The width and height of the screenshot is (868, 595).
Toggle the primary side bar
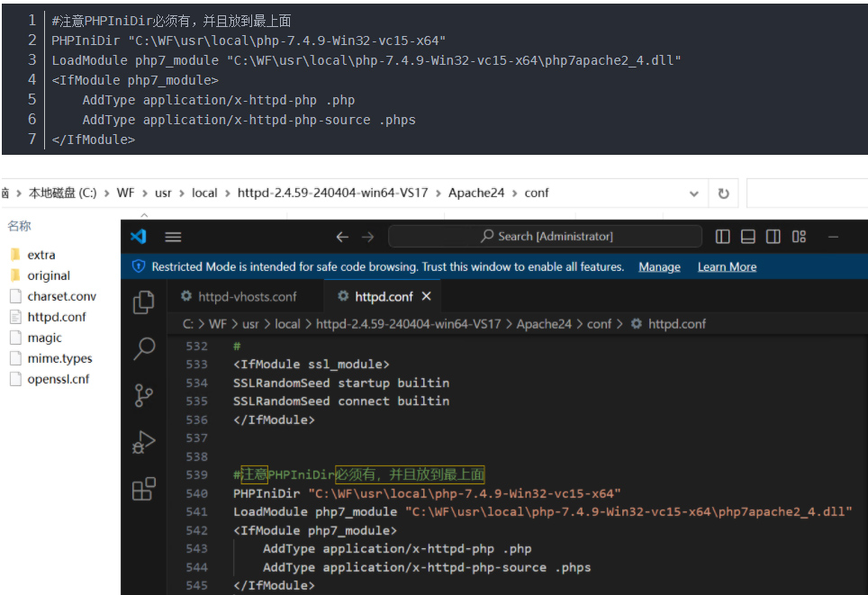coord(723,237)
